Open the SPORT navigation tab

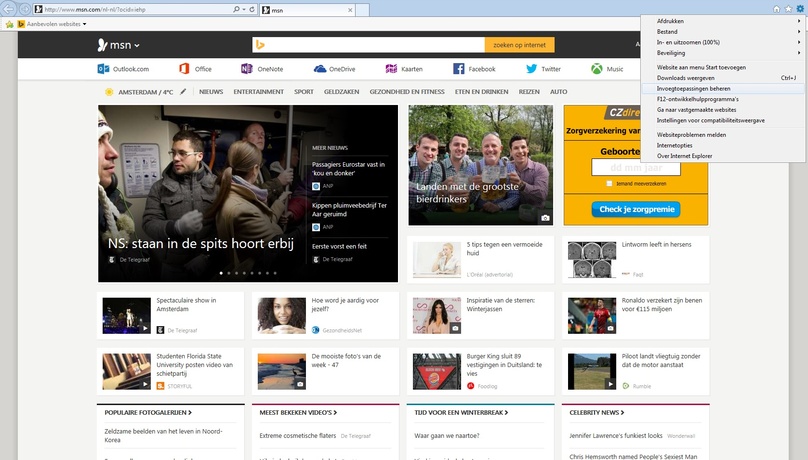(304, 92)
